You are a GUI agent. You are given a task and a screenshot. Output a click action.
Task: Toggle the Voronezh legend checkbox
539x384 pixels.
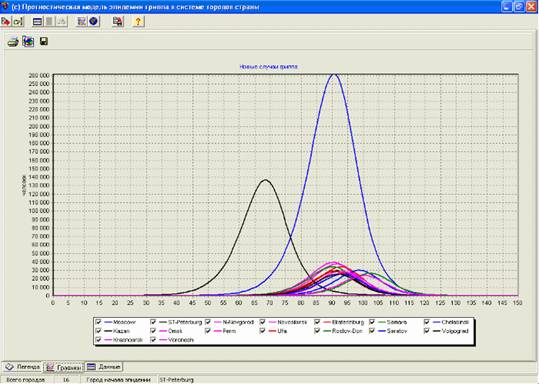pyautogui.click(x=153, y=340)
